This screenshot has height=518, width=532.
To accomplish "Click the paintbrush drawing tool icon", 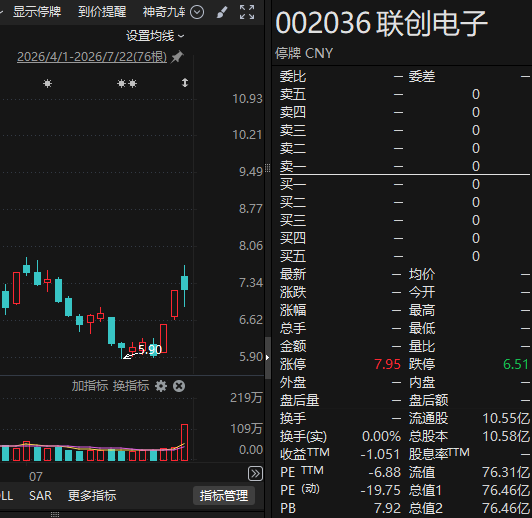I will point(222,13).
